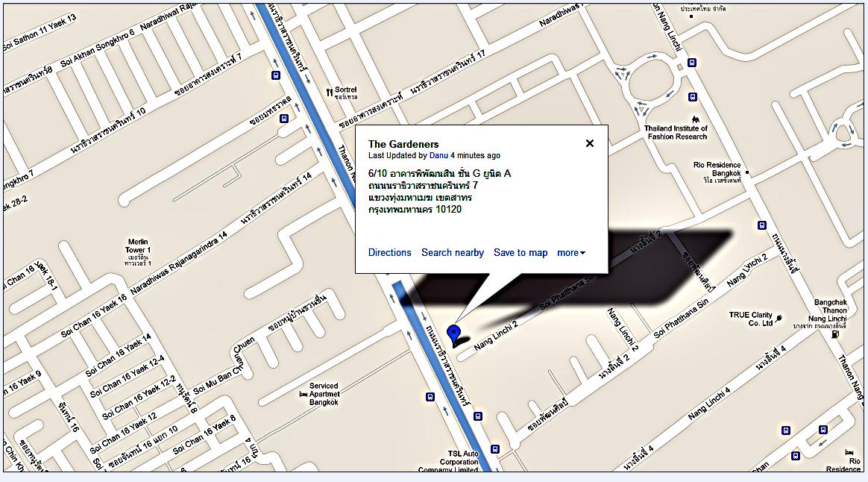Click the Rio Residence Bangkok square marker
The height and width of the screenshot is (482, 868).
click(746, 173)
